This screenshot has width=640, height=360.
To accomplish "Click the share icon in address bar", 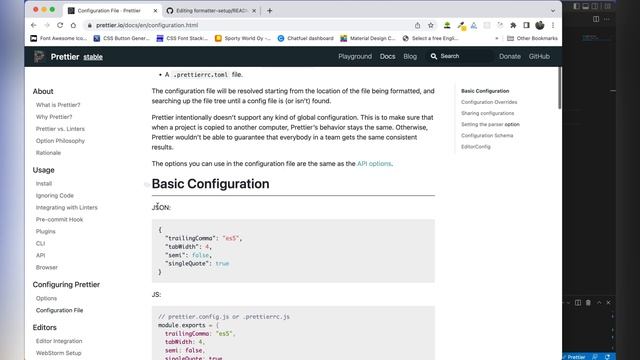I will pos(417,25).
